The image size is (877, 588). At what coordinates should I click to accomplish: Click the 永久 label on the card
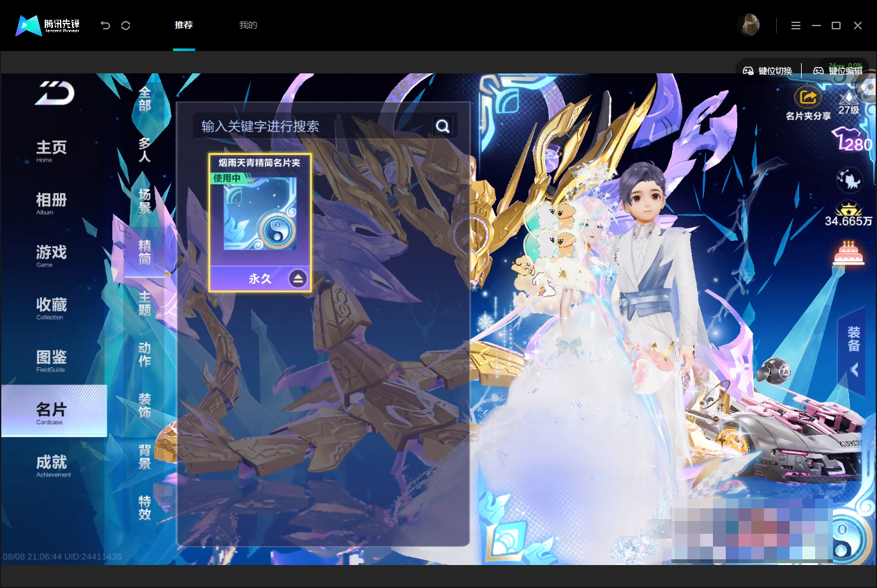260,279
